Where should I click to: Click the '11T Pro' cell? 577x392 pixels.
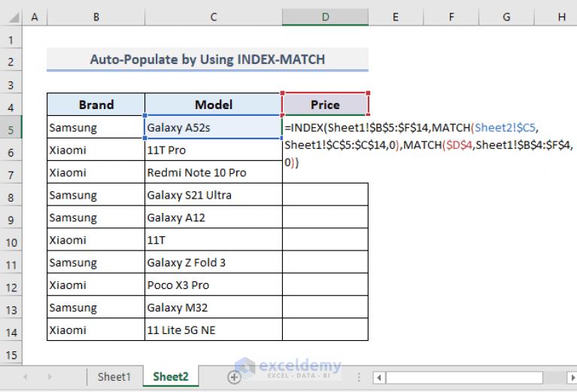coord(214,150)
